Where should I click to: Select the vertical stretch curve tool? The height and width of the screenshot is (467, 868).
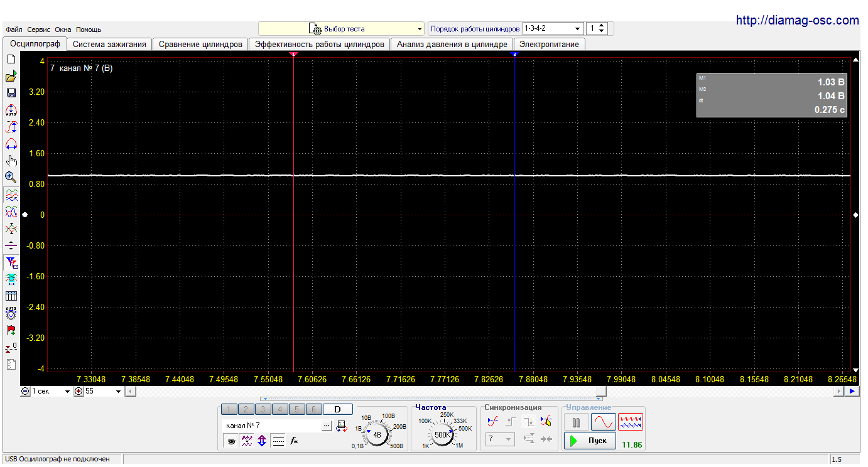[x=11, y=127]
